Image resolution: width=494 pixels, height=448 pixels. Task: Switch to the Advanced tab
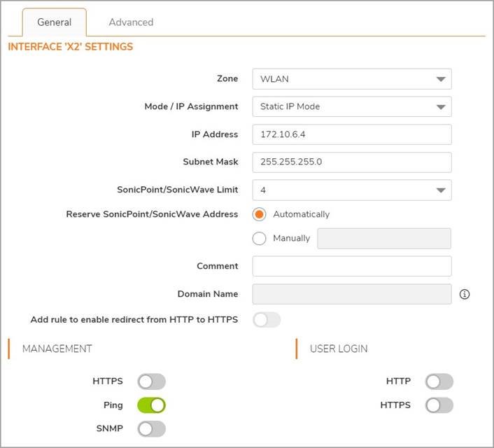point(131,22)
